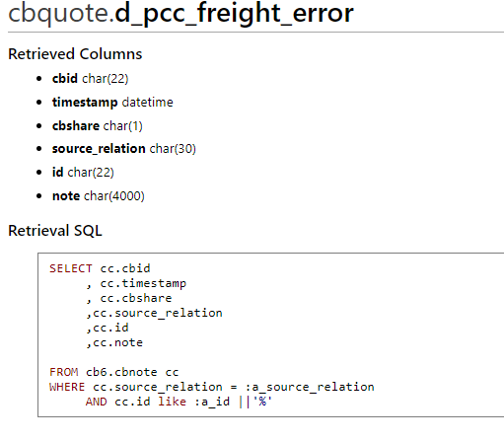The image size is (504, 441).
Task: Select the source_relation column entry
Action: pos(124,149)
